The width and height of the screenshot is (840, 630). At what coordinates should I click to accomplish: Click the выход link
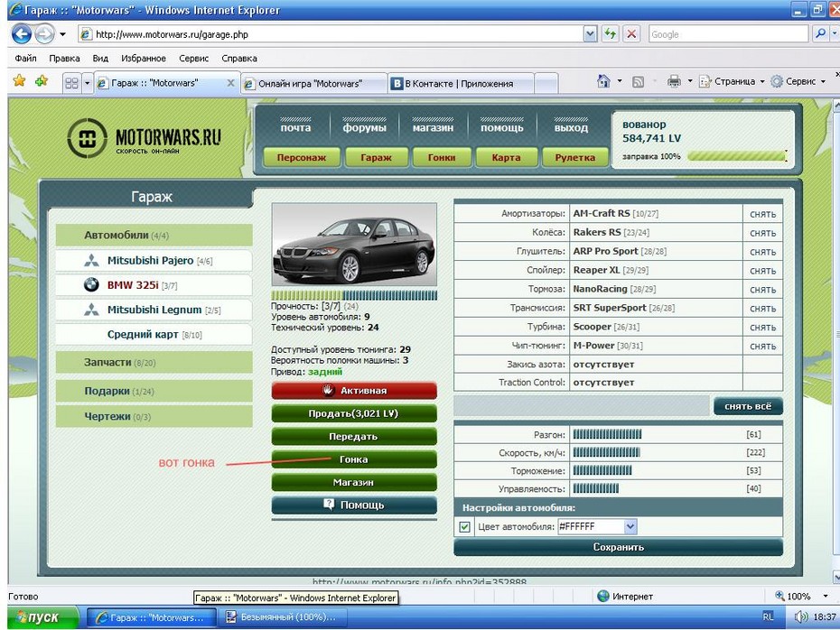571,127
